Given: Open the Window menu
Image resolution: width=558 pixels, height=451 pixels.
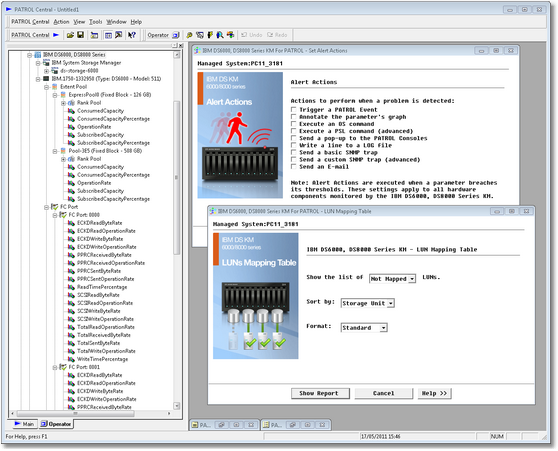Looking at the screenshot, I should click(x=116, y=22).
